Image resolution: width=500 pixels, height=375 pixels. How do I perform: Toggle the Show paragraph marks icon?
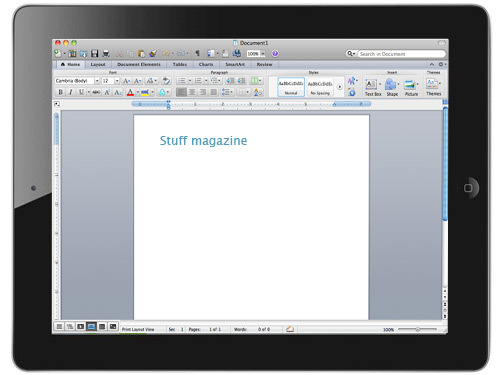click(197, 53)
